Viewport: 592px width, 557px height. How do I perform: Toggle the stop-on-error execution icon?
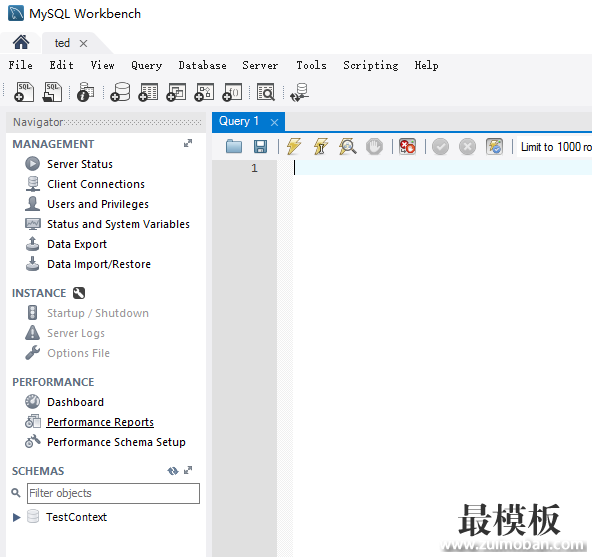point(407,147)
